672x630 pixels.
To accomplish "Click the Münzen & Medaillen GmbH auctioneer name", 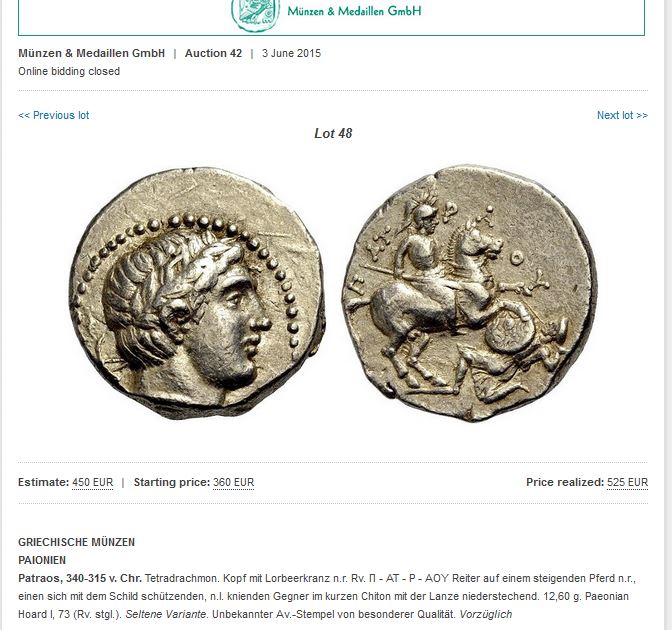I will 91,53.
